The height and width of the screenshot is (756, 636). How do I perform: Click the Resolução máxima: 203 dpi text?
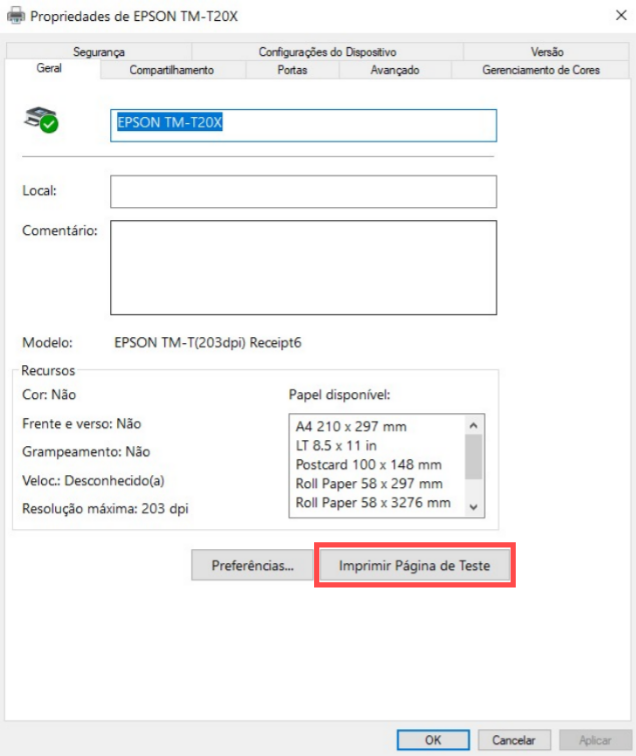pos(105,509)
